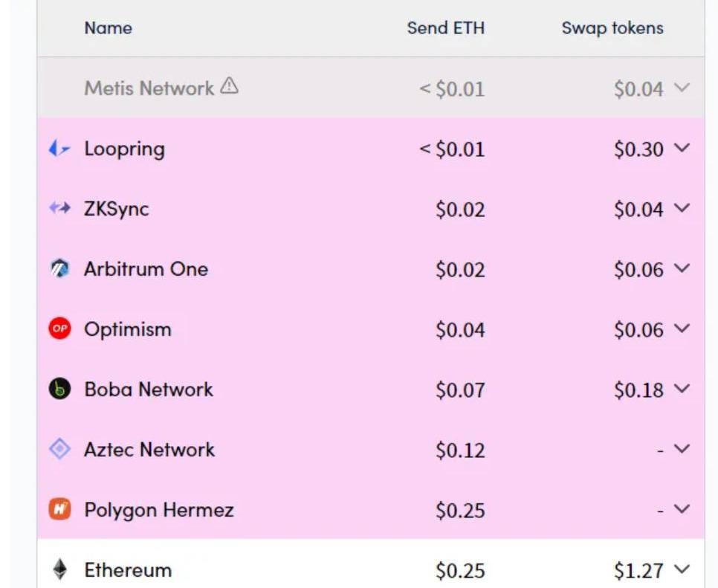Click the Boba Network logo icon

(x=59, y=389)
